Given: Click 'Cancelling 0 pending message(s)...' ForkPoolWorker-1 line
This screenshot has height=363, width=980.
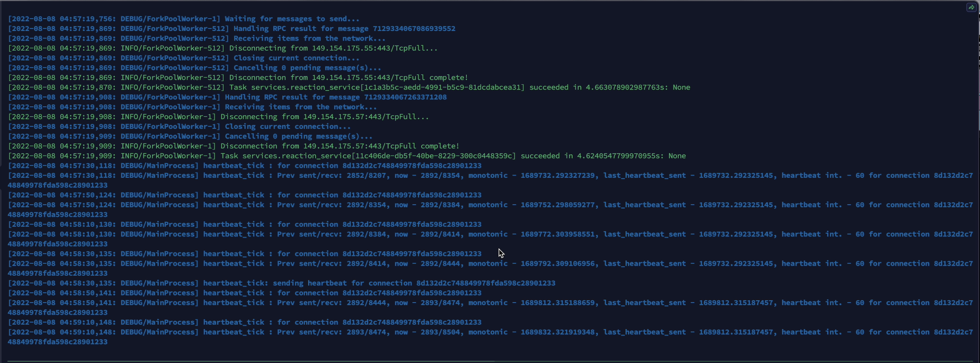Looking at the screenshot, I should click(x=298, y=136).
